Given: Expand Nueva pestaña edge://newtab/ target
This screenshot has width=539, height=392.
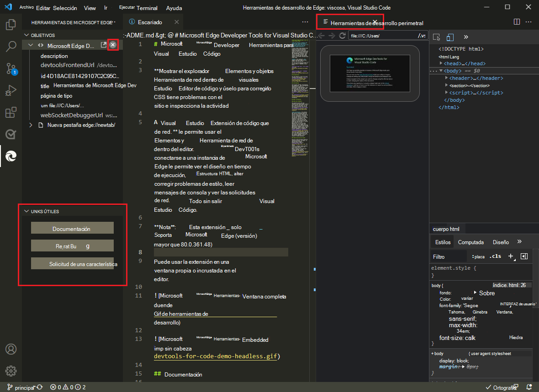Looking at the screenshot, I should point(31,125).
